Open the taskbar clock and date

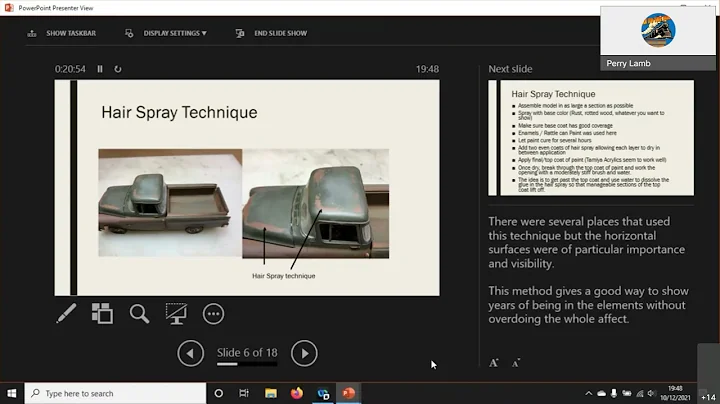pyautogui.click(x=675, y=393)
